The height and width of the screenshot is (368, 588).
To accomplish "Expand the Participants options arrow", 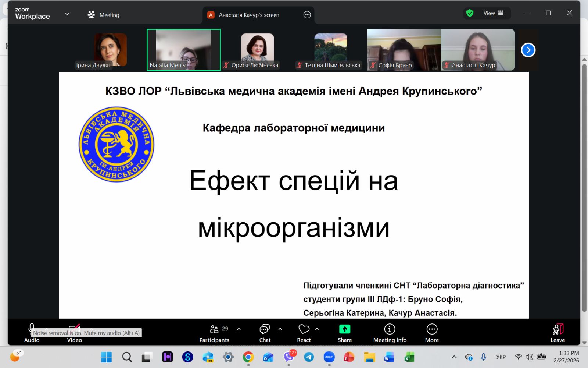I will coord(239,329).
